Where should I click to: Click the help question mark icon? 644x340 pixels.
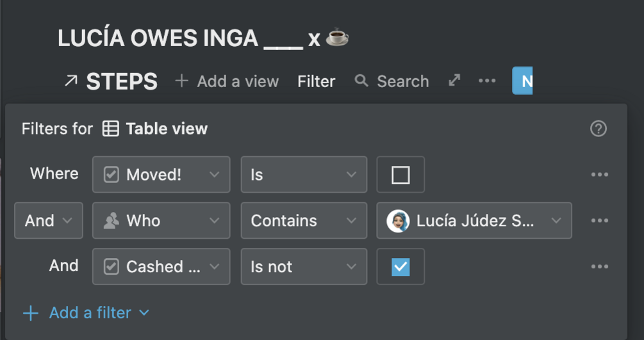point(598,129)
